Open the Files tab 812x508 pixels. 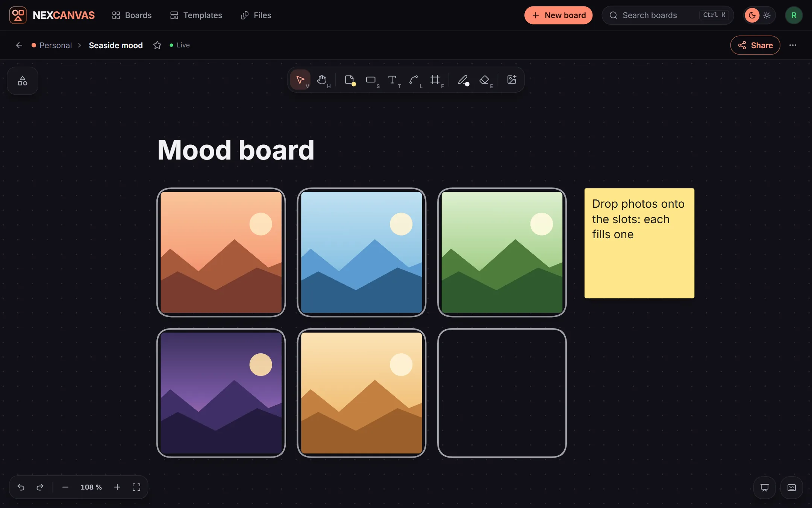pyautogui.click(x=256, y=15)
